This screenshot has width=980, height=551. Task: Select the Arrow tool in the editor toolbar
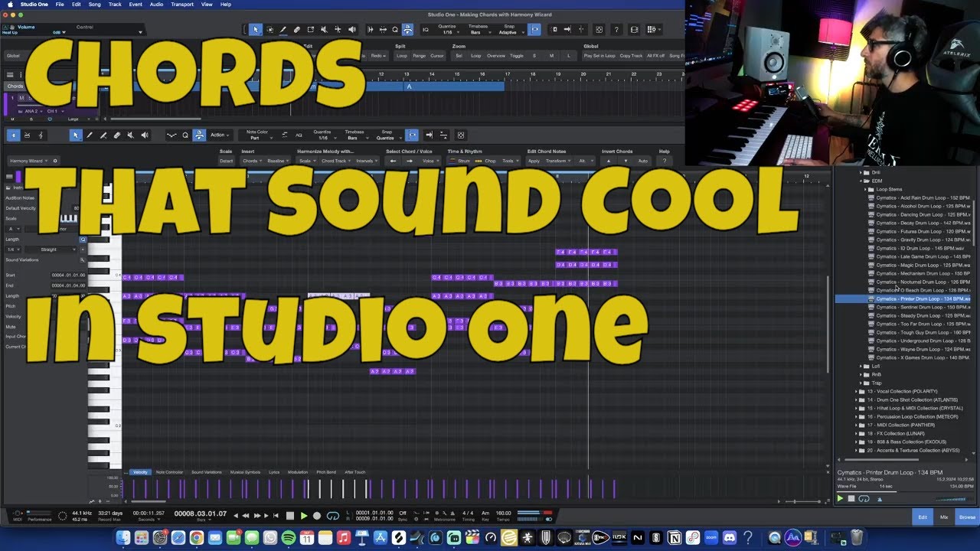point(75,135)
